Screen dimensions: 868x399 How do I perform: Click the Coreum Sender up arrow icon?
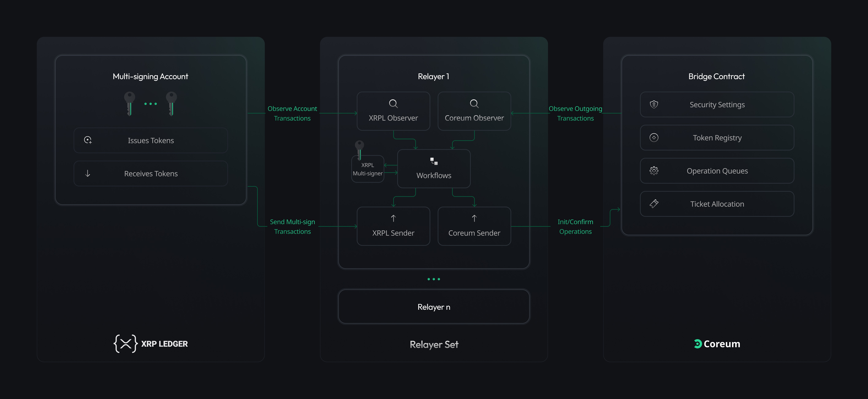point(474,218)
